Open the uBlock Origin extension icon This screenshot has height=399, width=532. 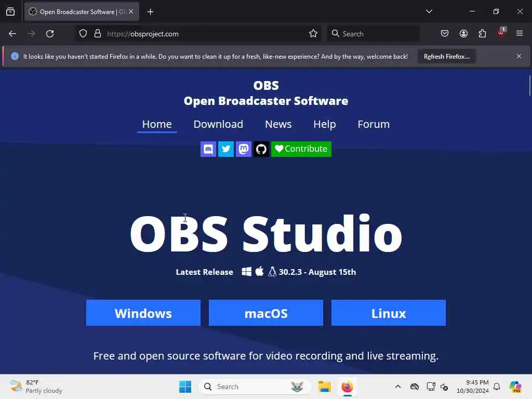tap(501, 33)
